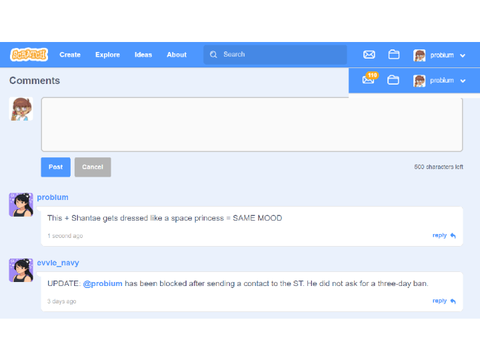
Task: Open folder icon in lower account bar
Action: pyautogui.click(x=393, y=80)
